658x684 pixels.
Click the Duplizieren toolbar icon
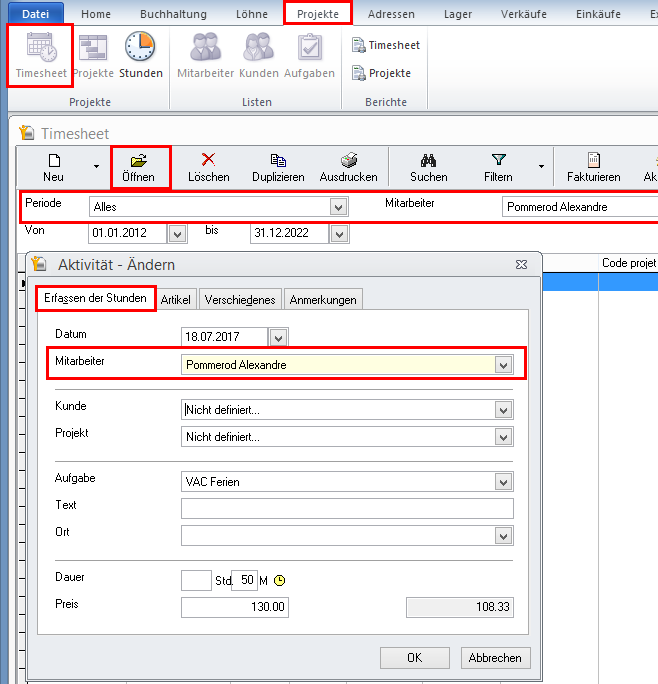278,168
